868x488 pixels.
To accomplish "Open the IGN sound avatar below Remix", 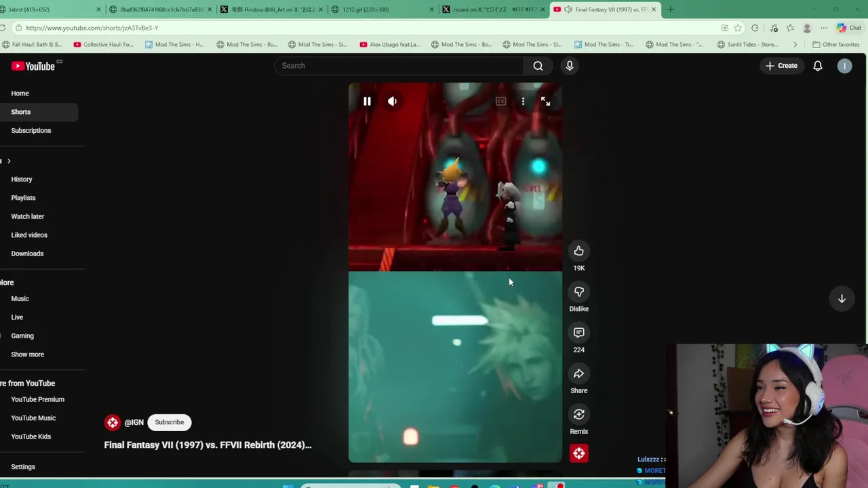I will [x=579, y=453].
